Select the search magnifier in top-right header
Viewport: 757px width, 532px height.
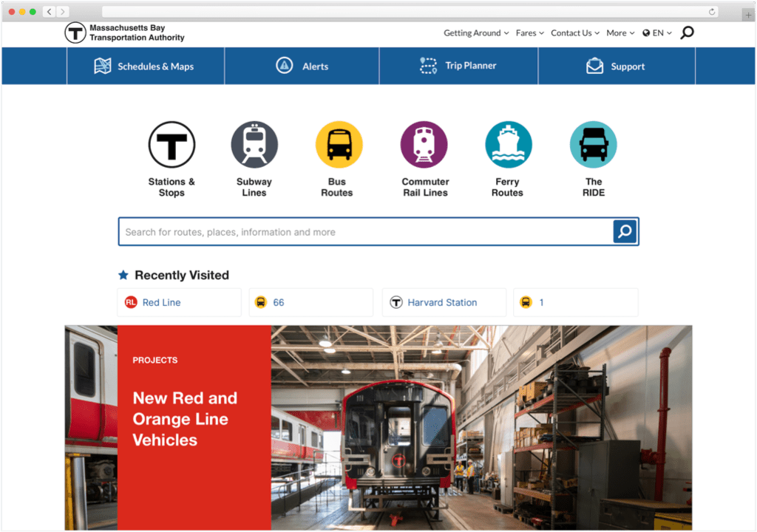pyautogui.click(x=687, y=33)
